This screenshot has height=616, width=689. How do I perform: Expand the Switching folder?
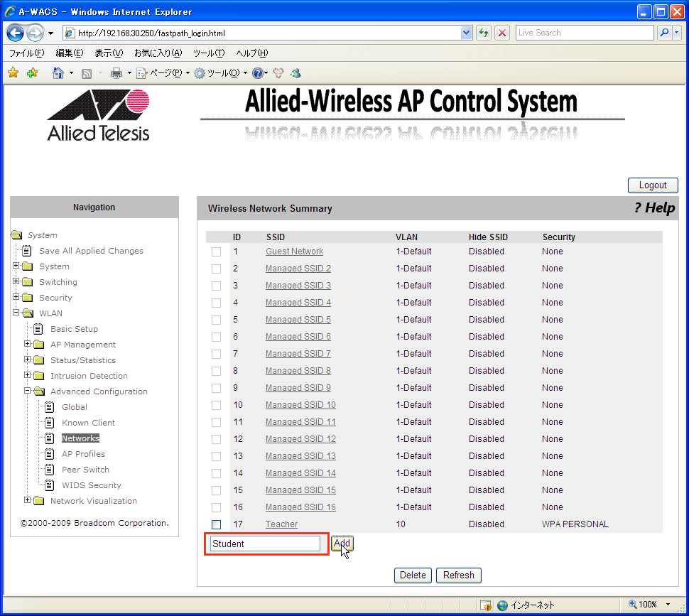(16, 281)
